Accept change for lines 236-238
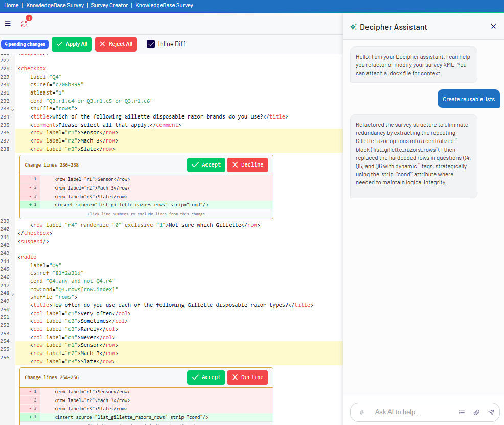 tap(206, 165)
